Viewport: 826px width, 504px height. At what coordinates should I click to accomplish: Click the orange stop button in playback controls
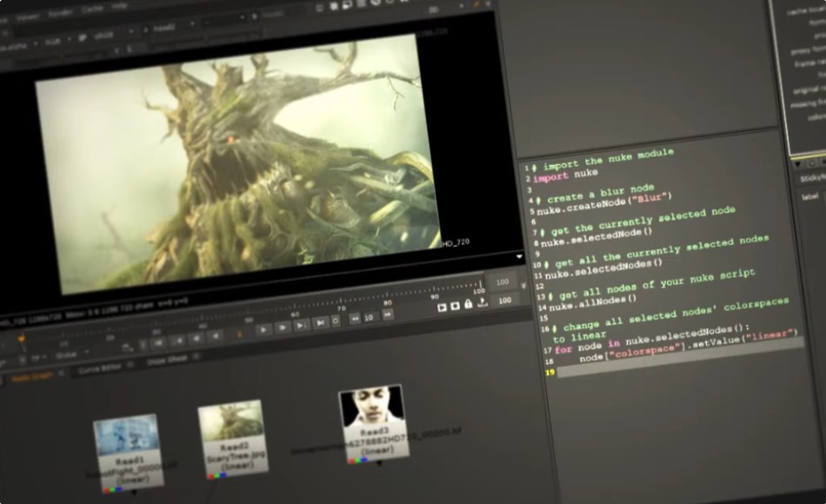239,333
